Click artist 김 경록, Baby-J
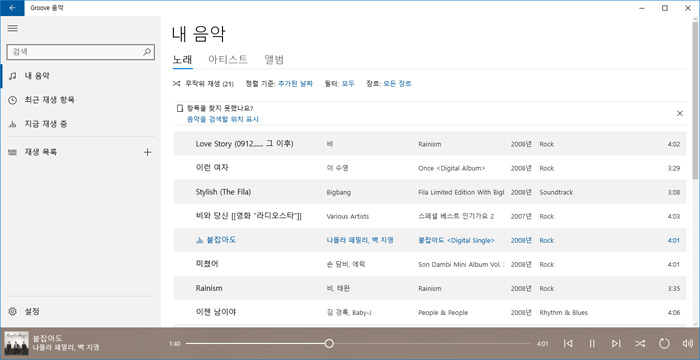This screenshot has height=360, width=700. 349,313
